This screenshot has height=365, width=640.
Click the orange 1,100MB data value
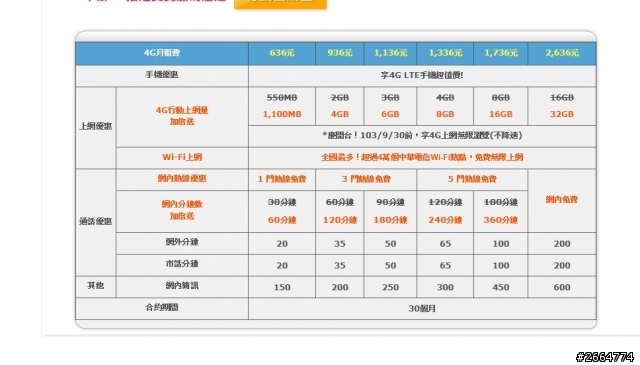click(x=282, y=114)
